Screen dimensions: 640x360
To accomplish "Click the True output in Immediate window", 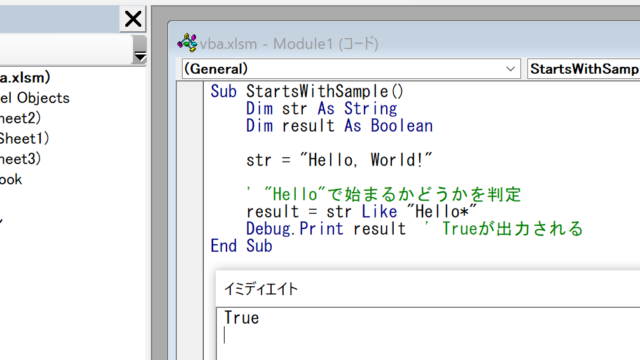I will pos(242,318).
